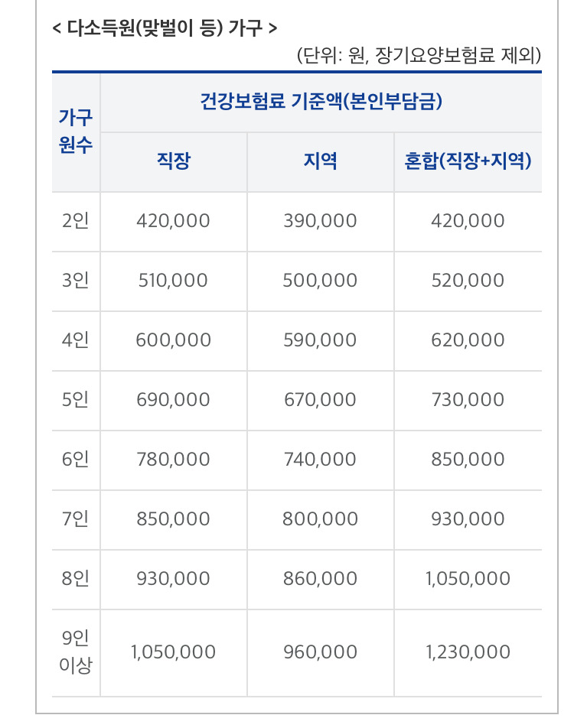Select the 2인 row label

(x=76, y=221)
